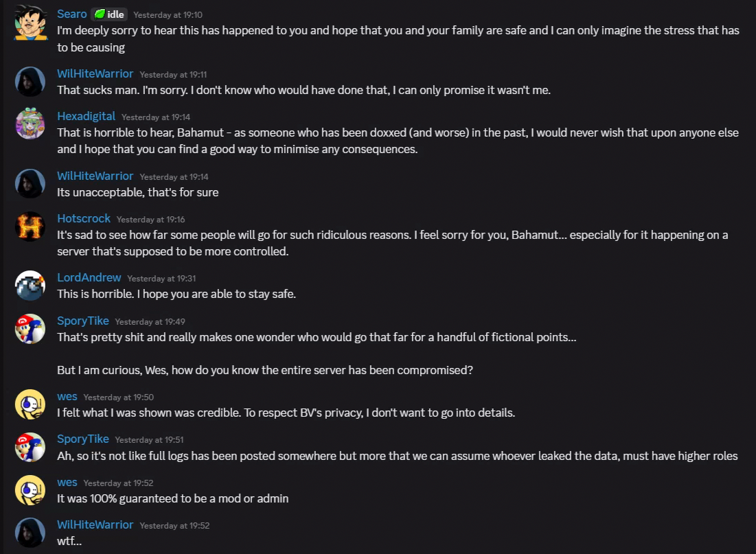
Task: Open Hexadigital's profile picture
Action: pyautogui.click(x=30, y=125)
